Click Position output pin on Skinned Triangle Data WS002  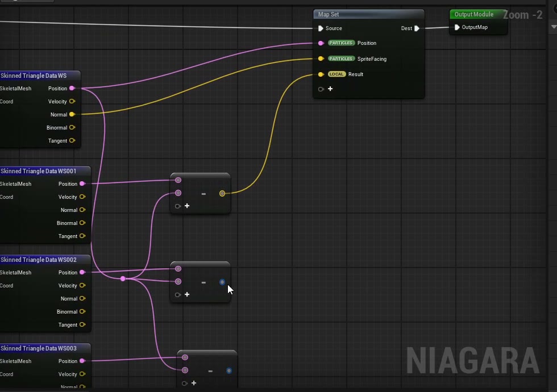[x=82, y=272]
